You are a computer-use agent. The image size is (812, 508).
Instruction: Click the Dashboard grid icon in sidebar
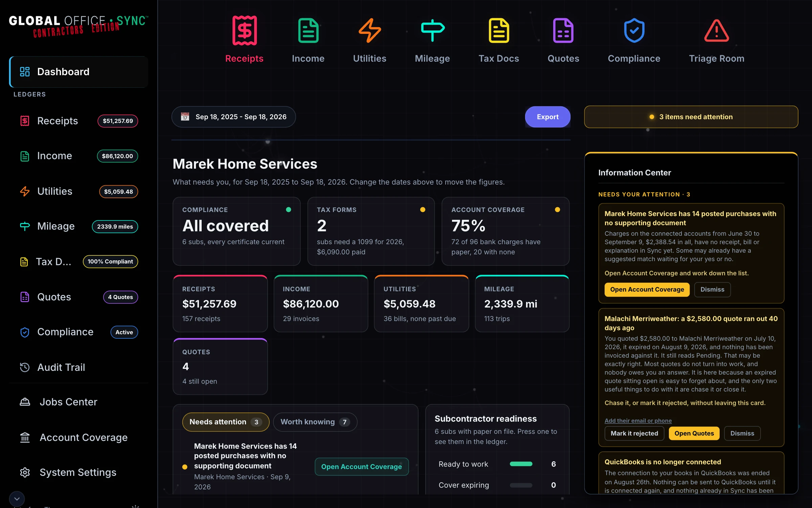point(25,71)
